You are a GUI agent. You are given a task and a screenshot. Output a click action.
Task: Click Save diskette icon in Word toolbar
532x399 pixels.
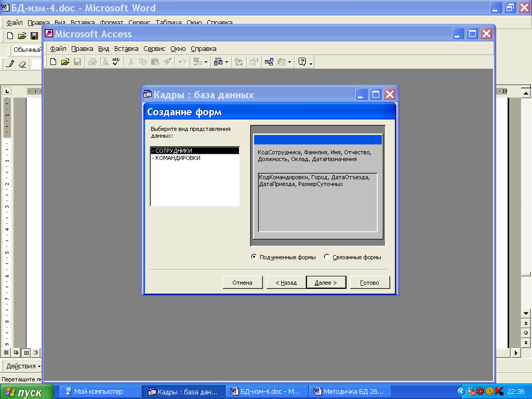click(x=34, y=36)
